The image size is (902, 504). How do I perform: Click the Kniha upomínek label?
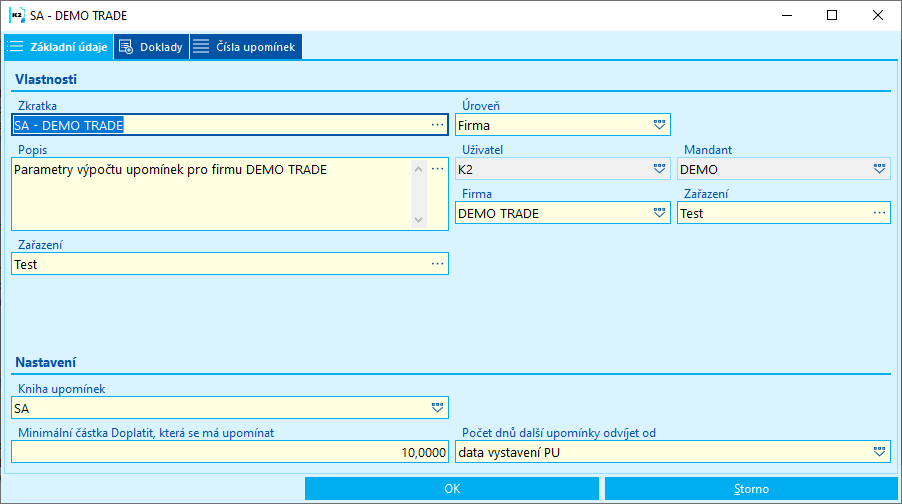(x=62, y=389)
